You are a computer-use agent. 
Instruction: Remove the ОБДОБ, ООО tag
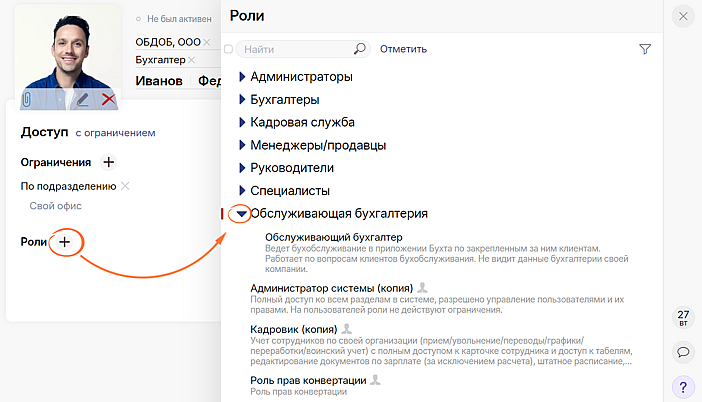pyautogui.click(x=207, y=42)
